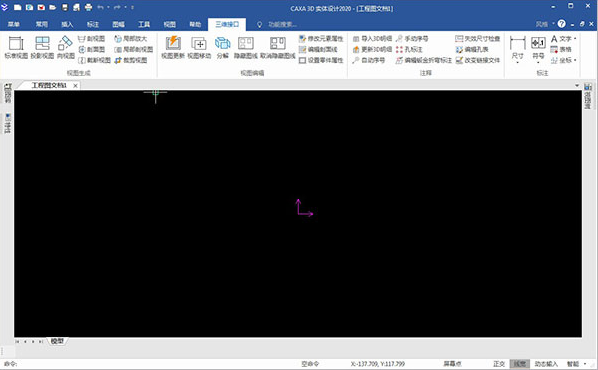Viewport: 598px width, 370px height.
Task: Switch to the 图幅 ribbon tab
Action: [x=118, y=24]
